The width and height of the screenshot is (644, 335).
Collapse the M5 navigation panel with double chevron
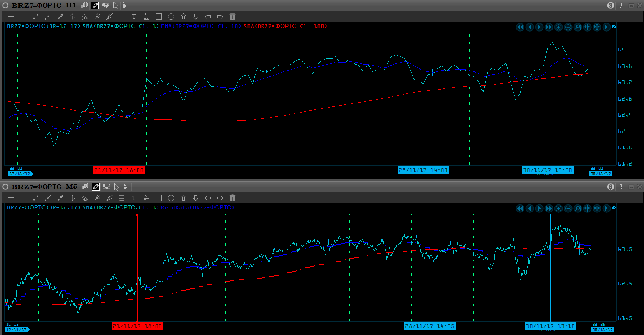614,208
